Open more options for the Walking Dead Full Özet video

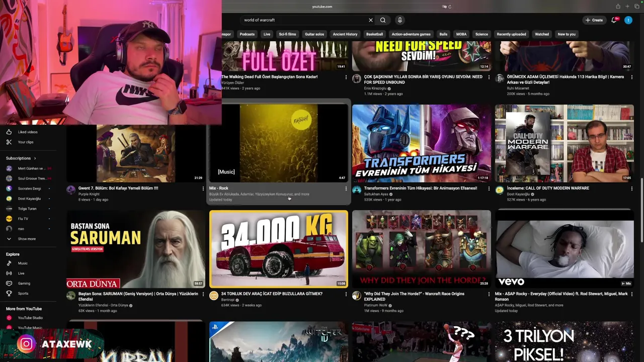point(346,77)
